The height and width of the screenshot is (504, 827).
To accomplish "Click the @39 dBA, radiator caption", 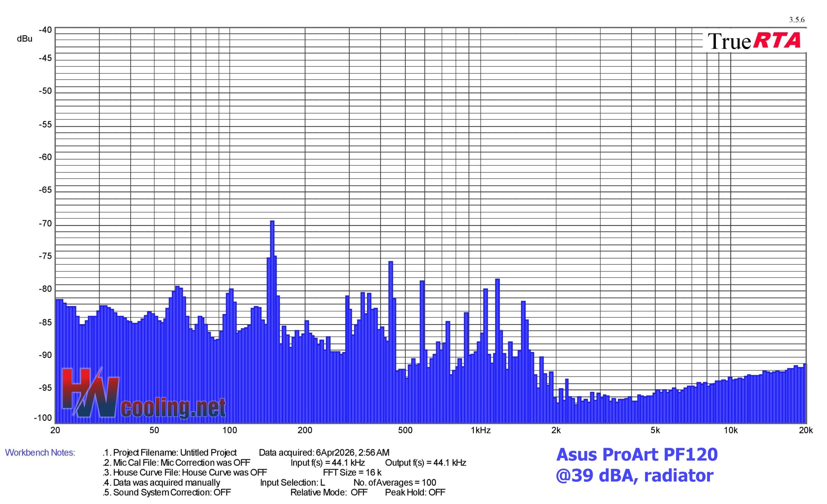I will [634, 476].
